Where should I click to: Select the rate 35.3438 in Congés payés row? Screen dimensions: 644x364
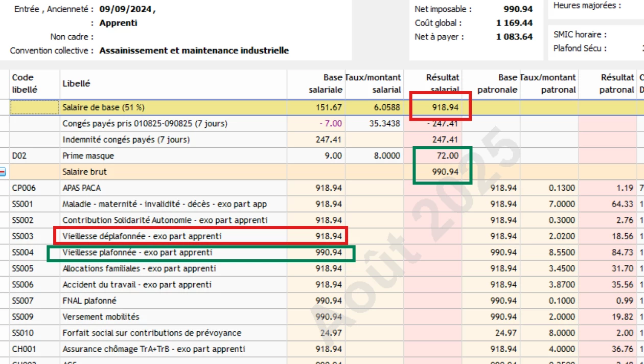click(385, 124)
